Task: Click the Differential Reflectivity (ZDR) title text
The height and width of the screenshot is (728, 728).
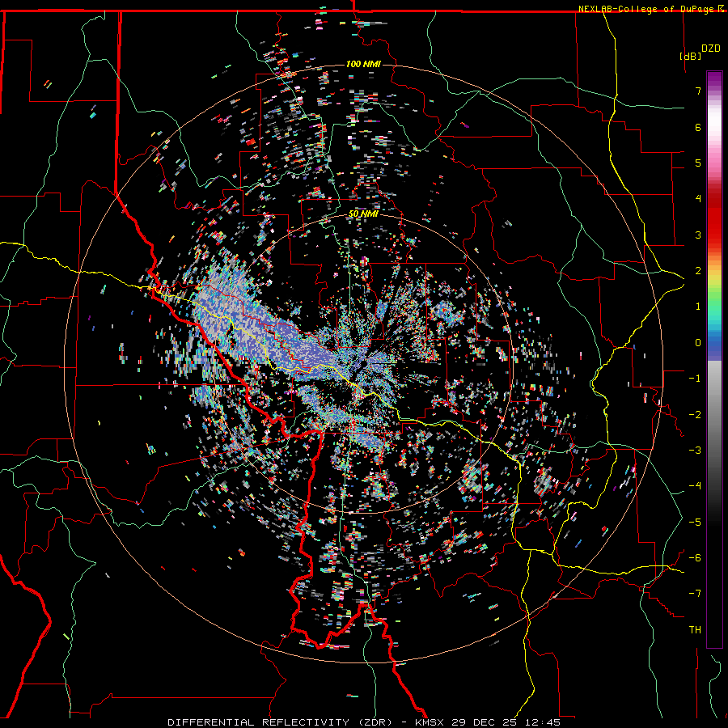Action: [280, 722]
